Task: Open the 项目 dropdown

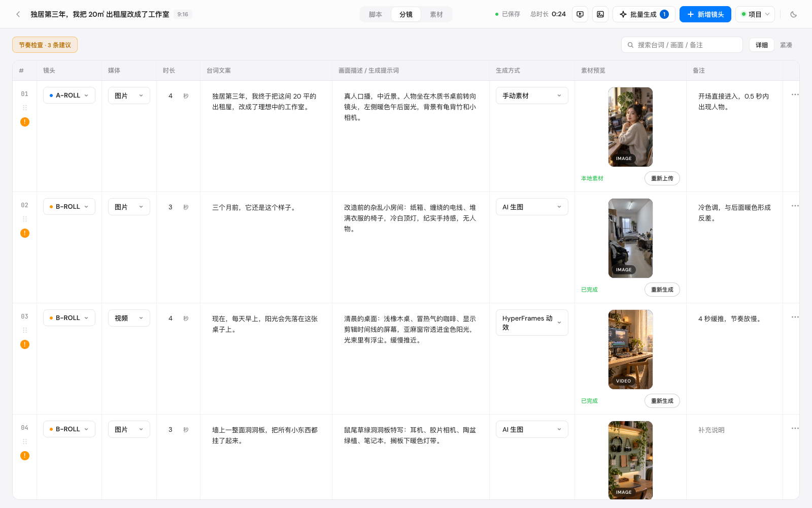Action: pyautogui.click(x=756, y=14)
